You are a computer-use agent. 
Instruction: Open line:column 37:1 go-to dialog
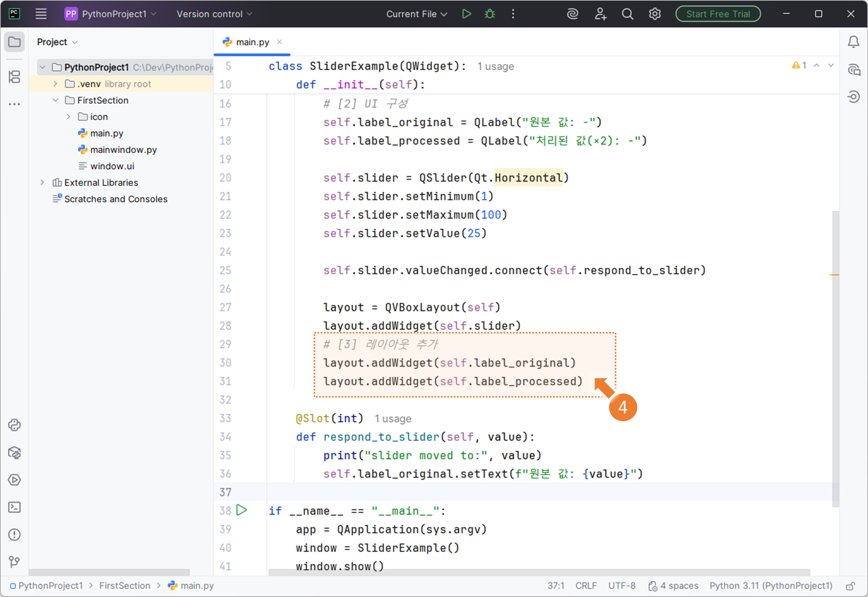[556, 586]
